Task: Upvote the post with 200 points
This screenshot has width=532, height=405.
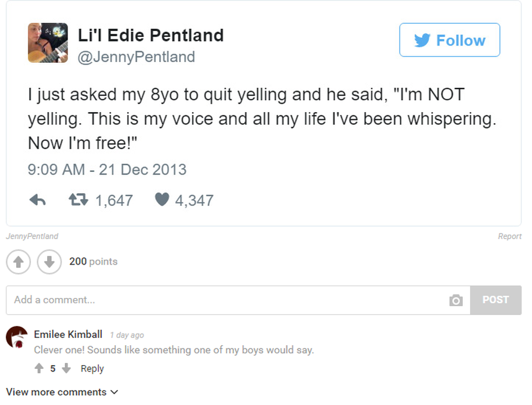Action: point(18,262)
